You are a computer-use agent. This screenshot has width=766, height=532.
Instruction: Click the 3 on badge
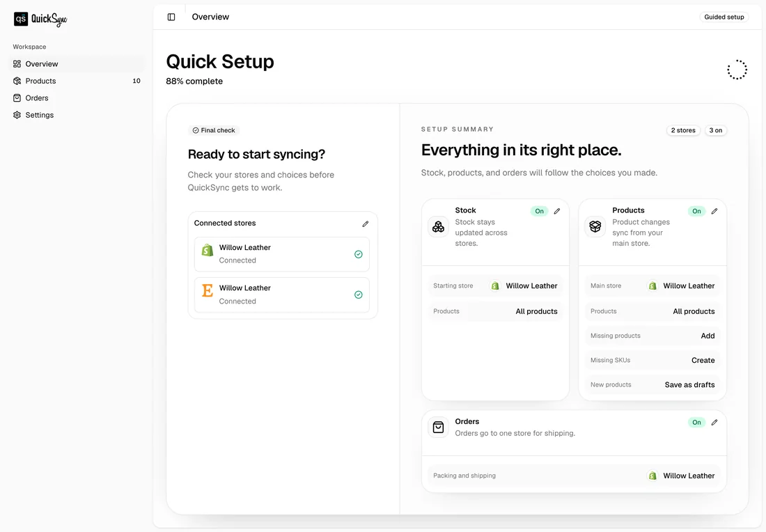coord(716,130)
